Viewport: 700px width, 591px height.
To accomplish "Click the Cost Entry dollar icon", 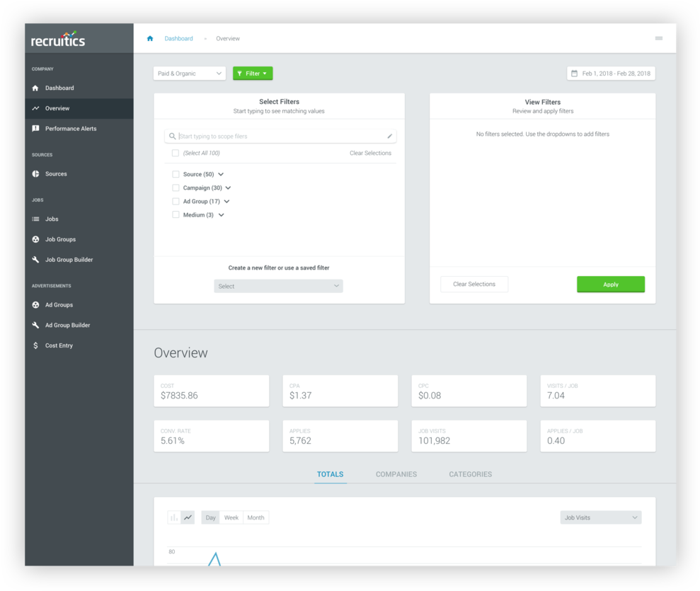I will click(36, 345).
